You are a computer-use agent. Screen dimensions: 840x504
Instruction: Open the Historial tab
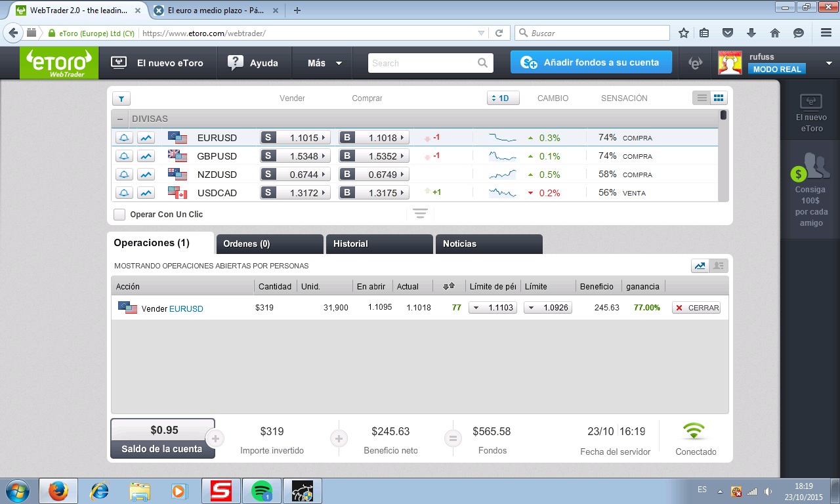point(379,243)
